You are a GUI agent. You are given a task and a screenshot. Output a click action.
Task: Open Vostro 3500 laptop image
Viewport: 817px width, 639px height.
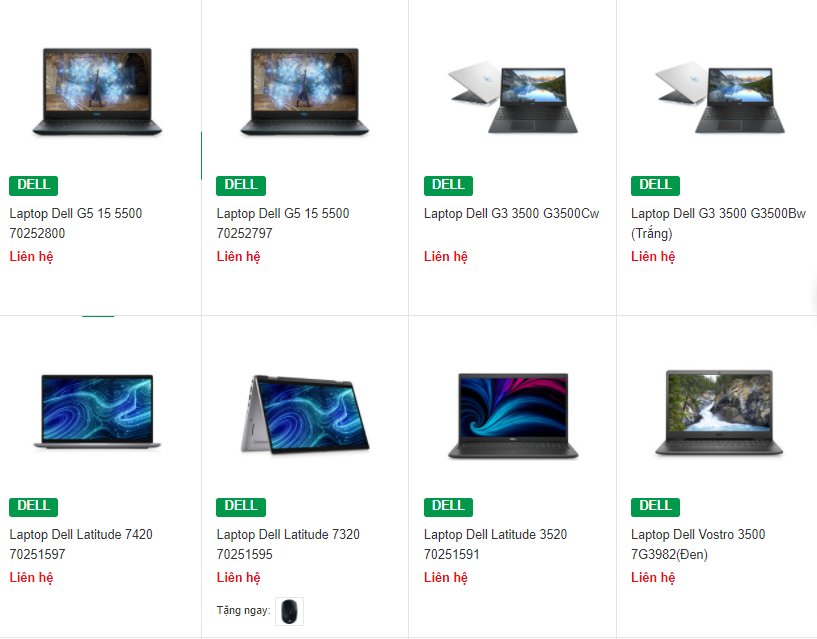point(720,412)
